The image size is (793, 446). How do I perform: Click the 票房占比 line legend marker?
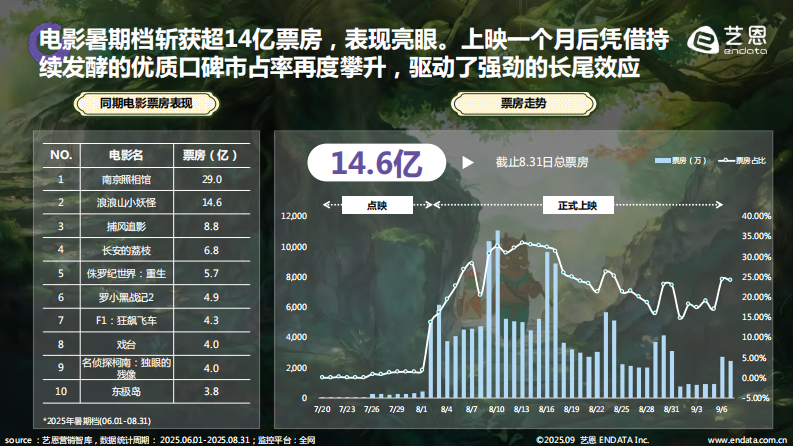pyautogui.click(x=726, y=160)
